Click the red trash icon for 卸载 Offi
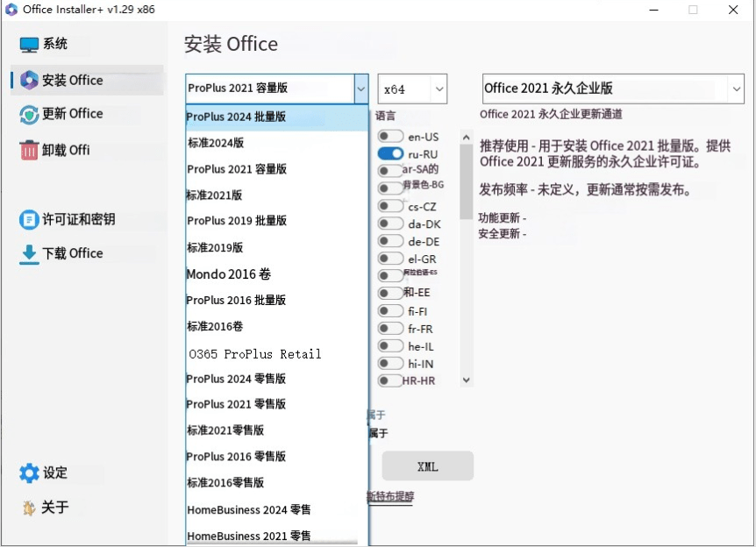The width and height of the screenshot is (756, 547). point(28,149)
